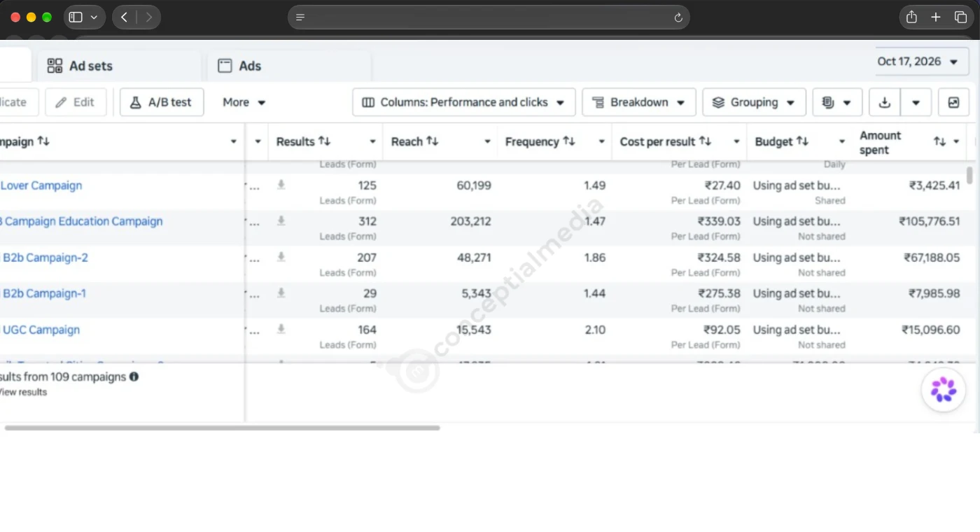
Task: Click the browser reload icon
Action: tap(678, 17)
